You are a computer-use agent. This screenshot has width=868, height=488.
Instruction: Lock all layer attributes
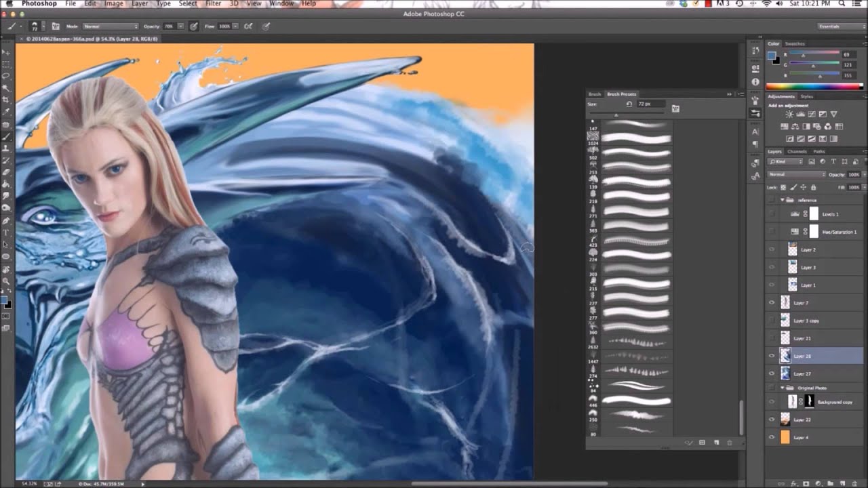point(813,188)
